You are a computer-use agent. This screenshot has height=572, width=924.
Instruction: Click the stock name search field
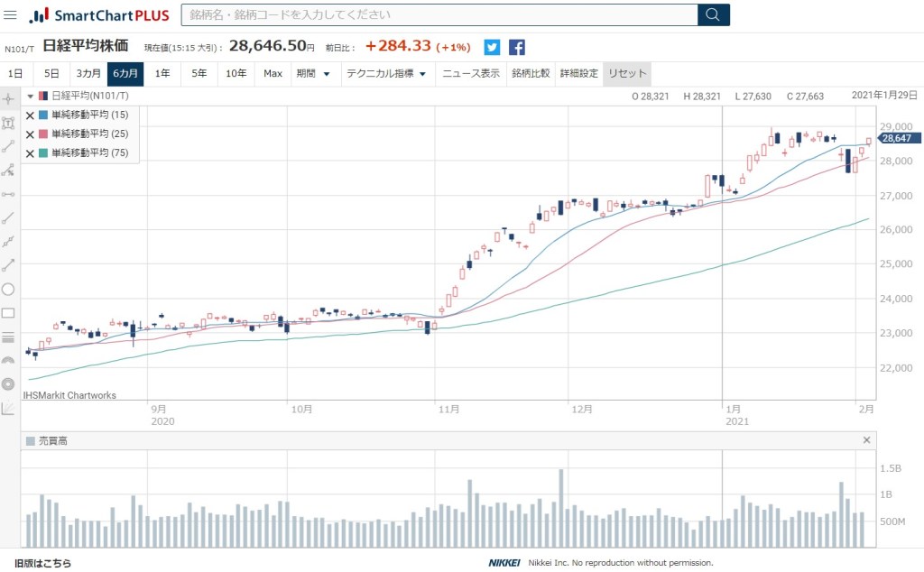(439, 14)
